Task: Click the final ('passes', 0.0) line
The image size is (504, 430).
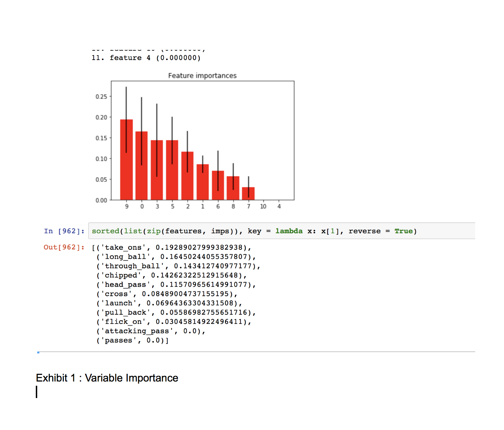Action: (x=133, y=340)
